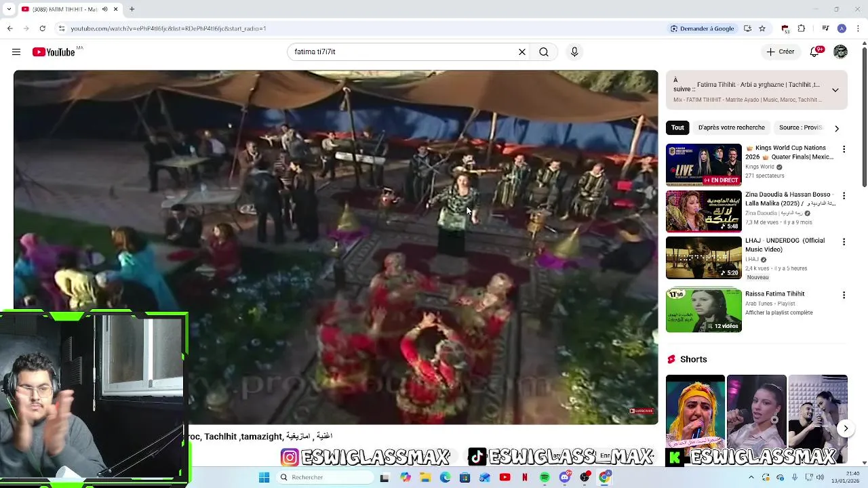Open Microsoft Store from the taskbar
Screen dimensions: 868x488
coord(465,477)
